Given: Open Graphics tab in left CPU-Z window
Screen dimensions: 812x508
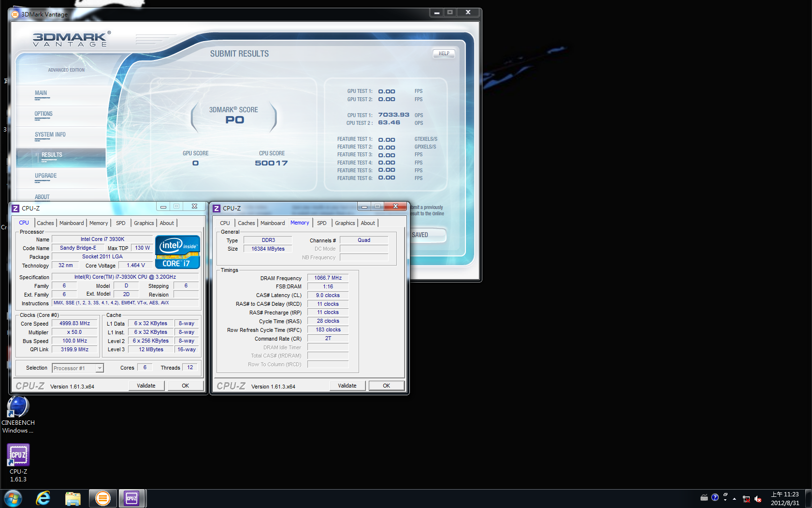Looking at the screenshot, I should (x=144, y=223).
